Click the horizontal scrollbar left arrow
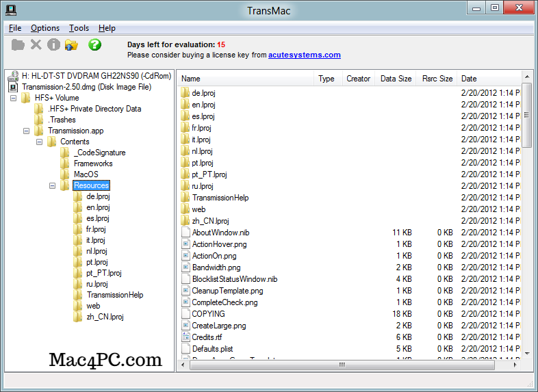538x392 pixels. (183, 365)
